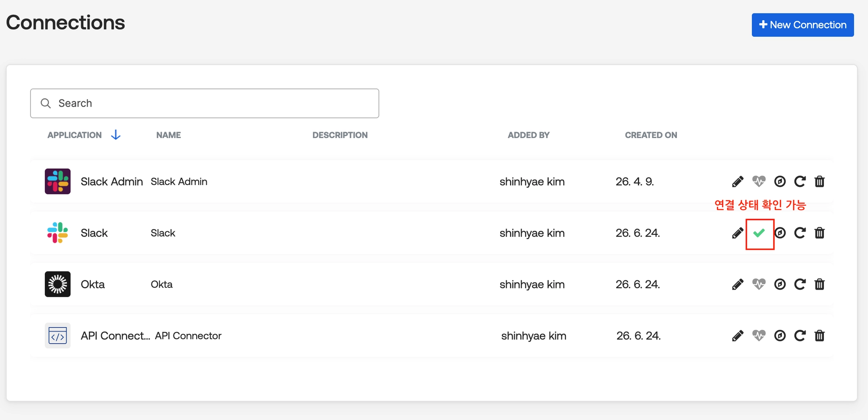Delete the API Connector connection
This screenshot has width=868, height=420.
point(820,336)
